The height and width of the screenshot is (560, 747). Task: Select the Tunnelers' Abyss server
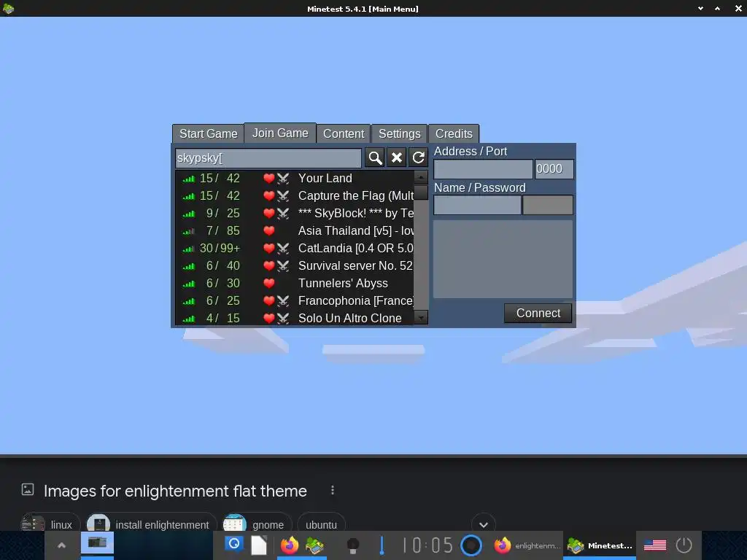click(295, 284)
